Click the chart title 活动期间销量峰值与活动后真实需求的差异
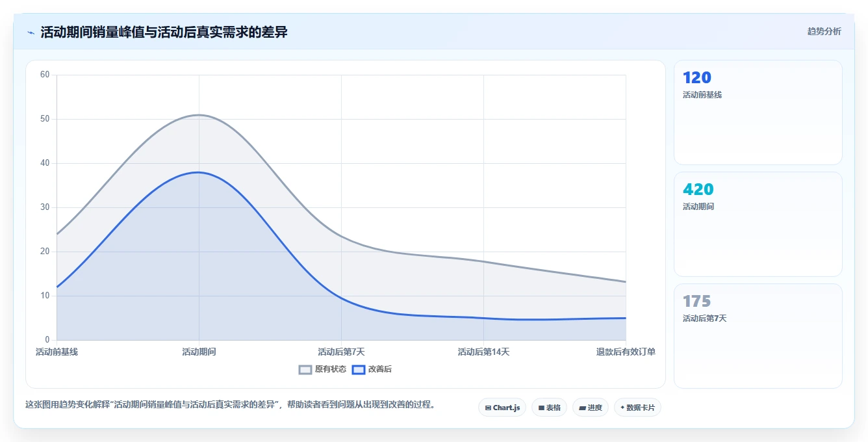This screenshot has width=868, height=442. tap(164, 32)
